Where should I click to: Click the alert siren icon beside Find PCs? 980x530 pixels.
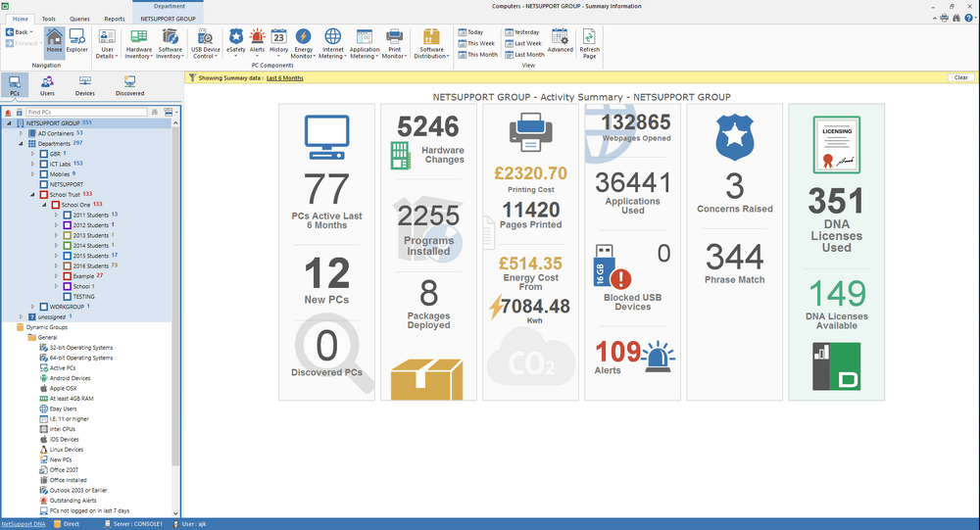(x=8, y=113)
